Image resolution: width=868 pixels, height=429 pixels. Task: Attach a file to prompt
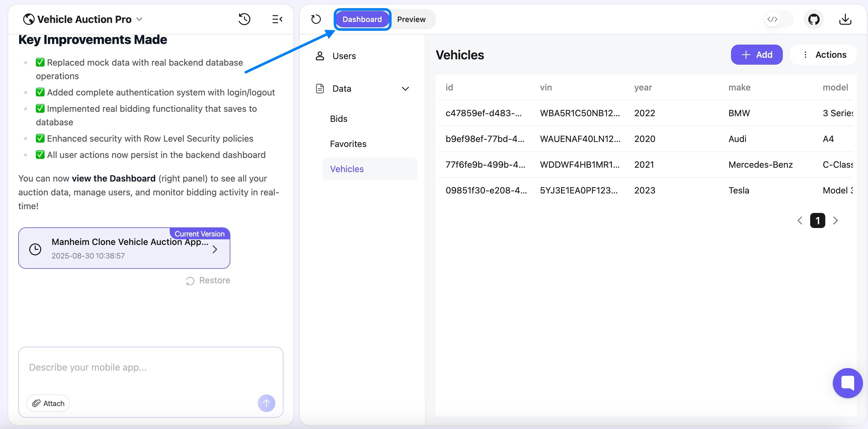point(48,404)
